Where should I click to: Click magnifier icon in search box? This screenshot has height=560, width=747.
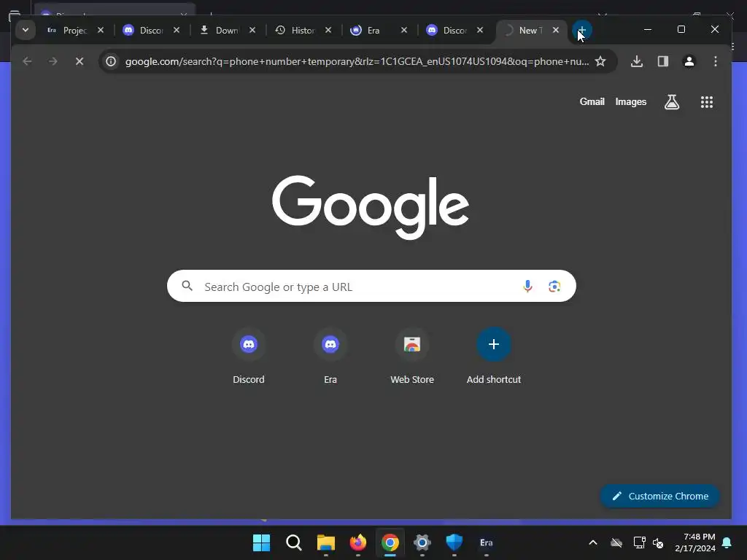[187, 286]
